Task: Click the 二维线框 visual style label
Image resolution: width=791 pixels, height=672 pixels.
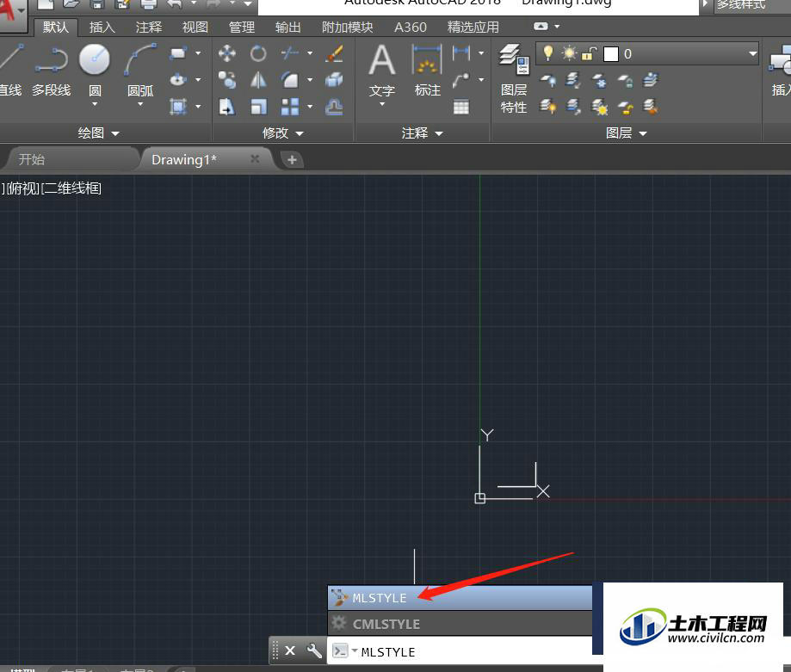Action: point(71,188)
